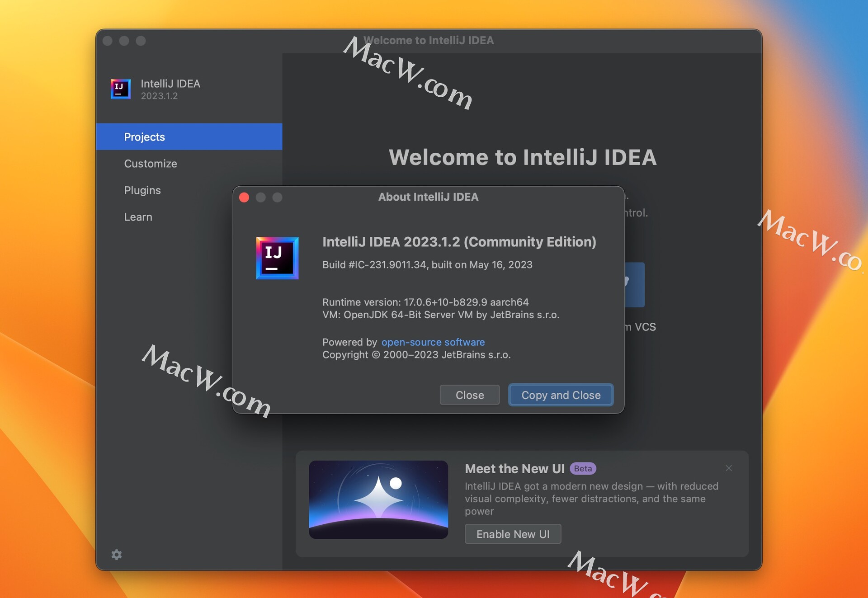Click the New UI preview thumbnail

378,499
